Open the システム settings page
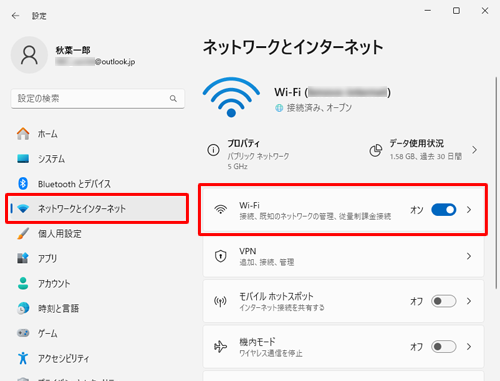This screenshot has height=381, width=500. pyautogui.click(x=97, y=159)
